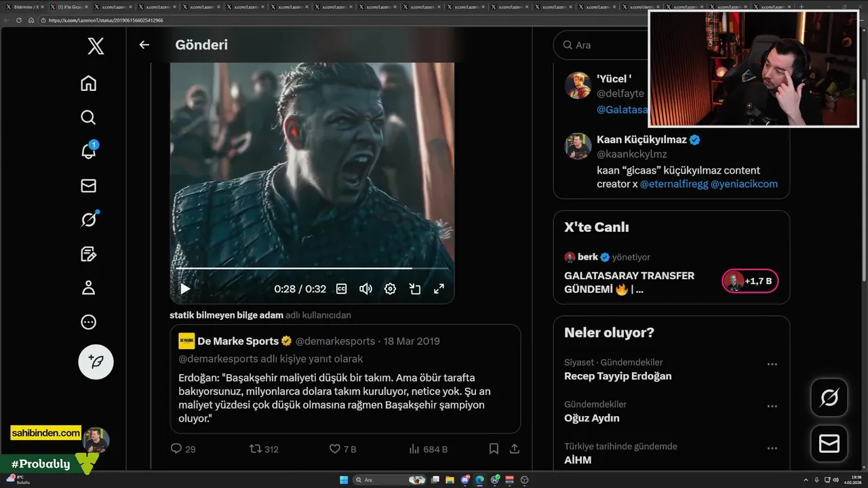The image size is (868, 488).
Task: Like the post with 7 B heart
Action: [x=342, y=449]
